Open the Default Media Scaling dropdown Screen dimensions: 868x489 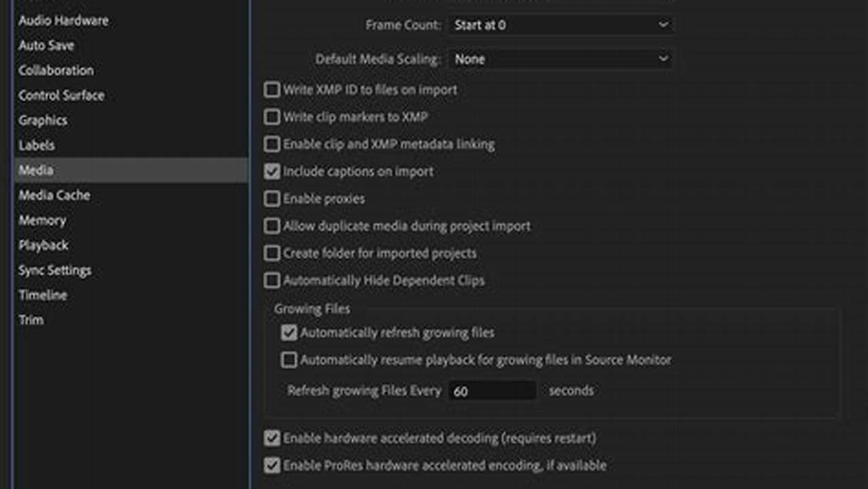coord(560,59)
